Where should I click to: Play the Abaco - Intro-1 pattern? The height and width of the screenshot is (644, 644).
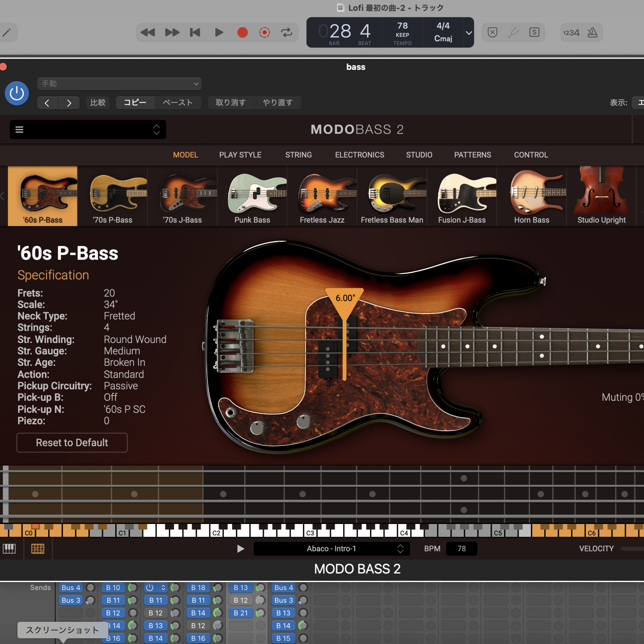coord(240,549)
